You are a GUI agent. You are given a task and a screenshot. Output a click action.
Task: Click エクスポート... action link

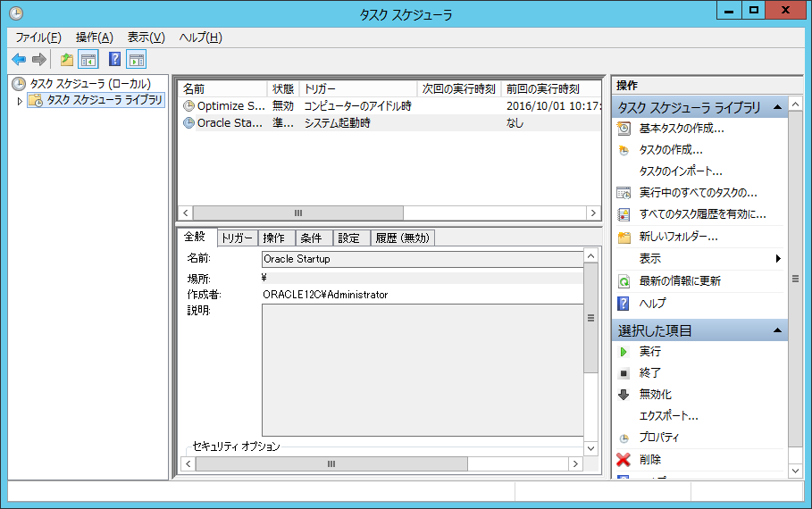coord(668,416)
